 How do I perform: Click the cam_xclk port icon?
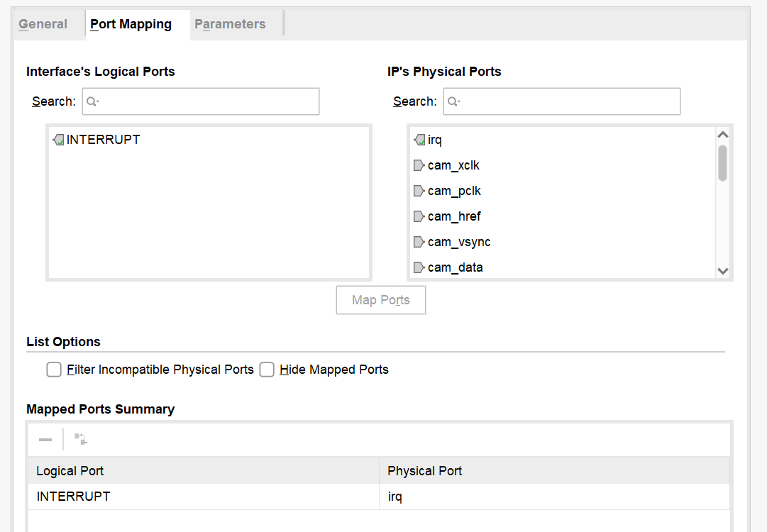click(x=419, y=165)
